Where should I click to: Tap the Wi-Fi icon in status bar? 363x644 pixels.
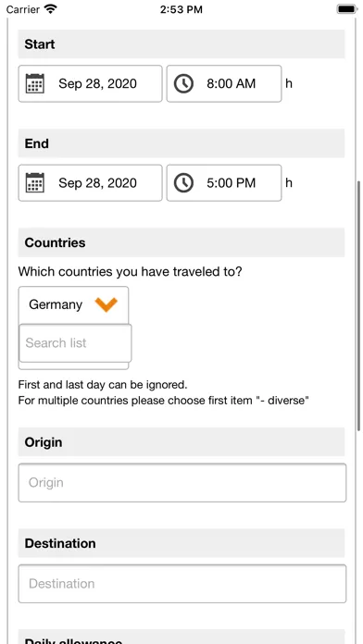tap(51, 9)
